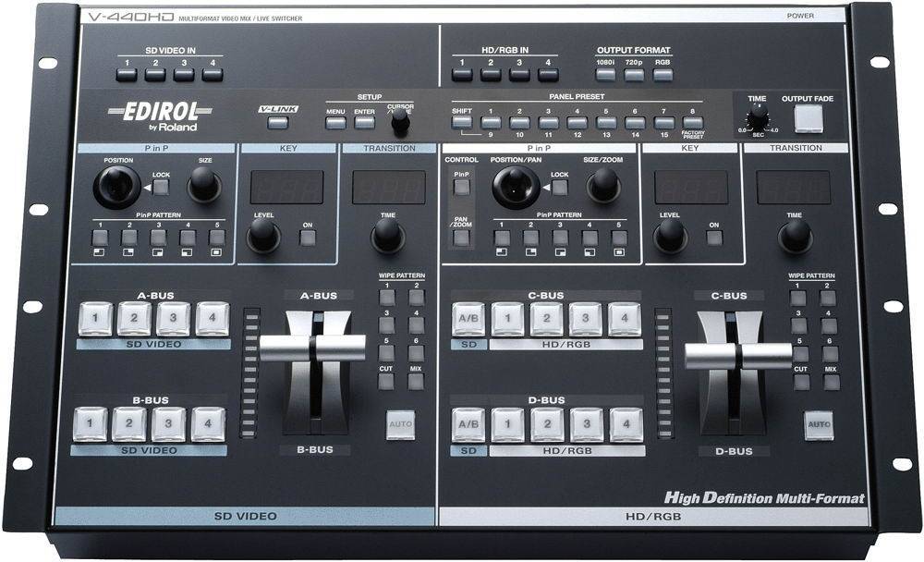Select B-BUS SD video button 2
This screenshot has height=562, width=924.
pos(129,424)
